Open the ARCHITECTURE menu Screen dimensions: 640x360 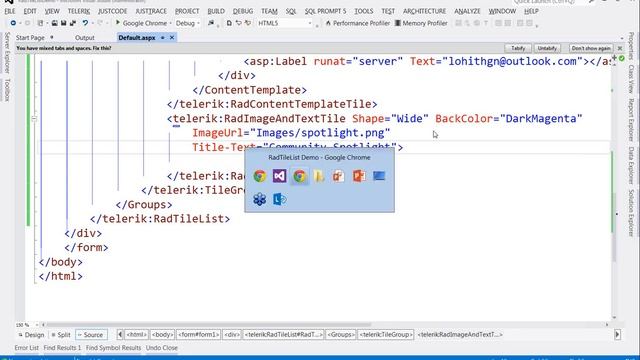tap(424, 11)
